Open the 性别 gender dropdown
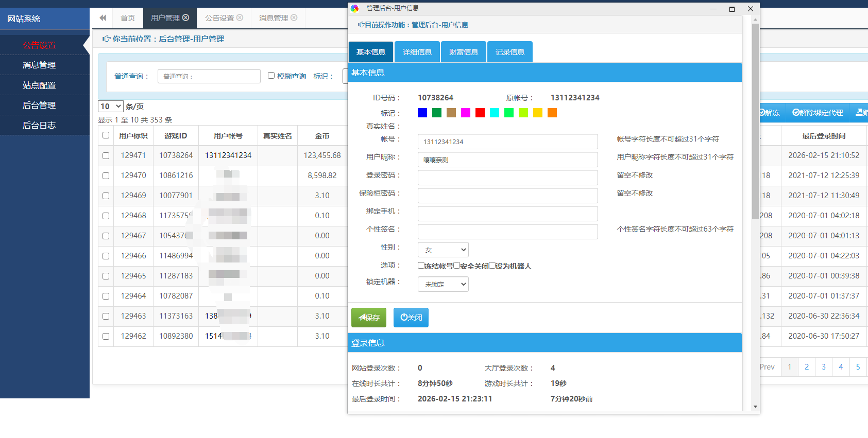The image size is (868, 438). [443, 250]
